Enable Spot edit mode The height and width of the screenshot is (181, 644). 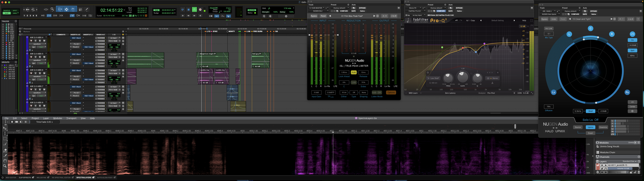click(x=15, y=11)
